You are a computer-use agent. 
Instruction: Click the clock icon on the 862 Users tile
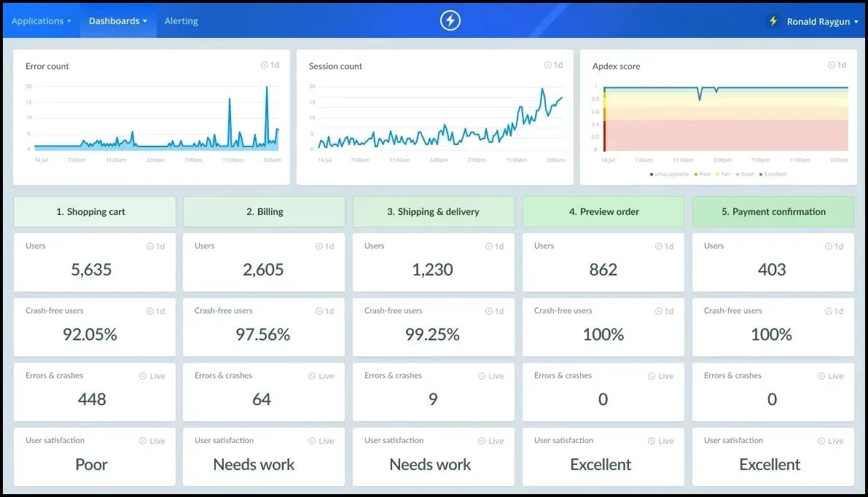pos(660,246)
